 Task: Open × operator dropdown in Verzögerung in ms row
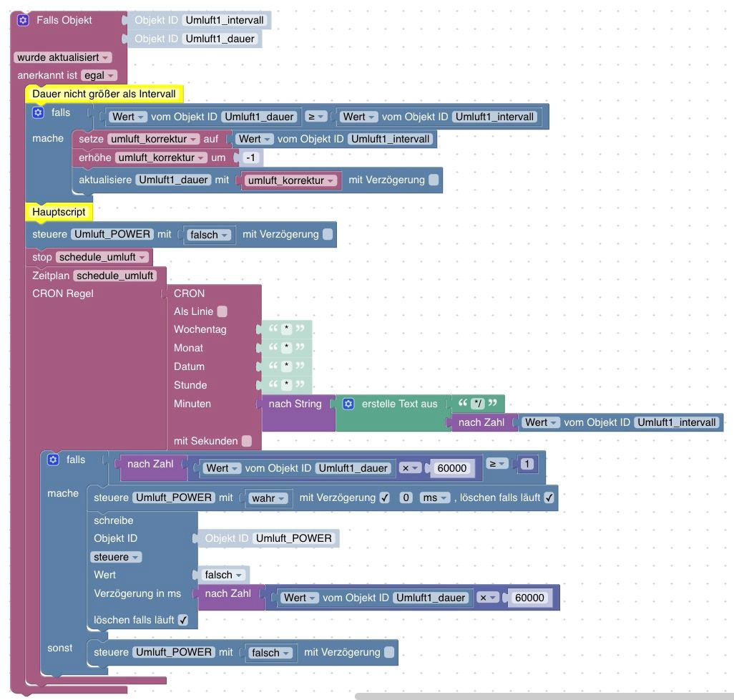point(488,598)
